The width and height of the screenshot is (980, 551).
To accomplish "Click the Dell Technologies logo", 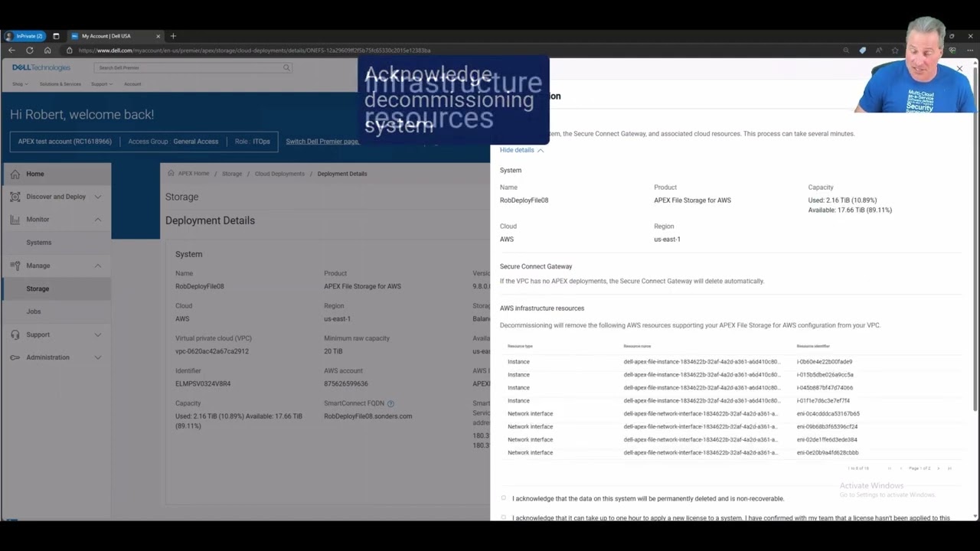I will pyautogui.click(x=41, y=67).
